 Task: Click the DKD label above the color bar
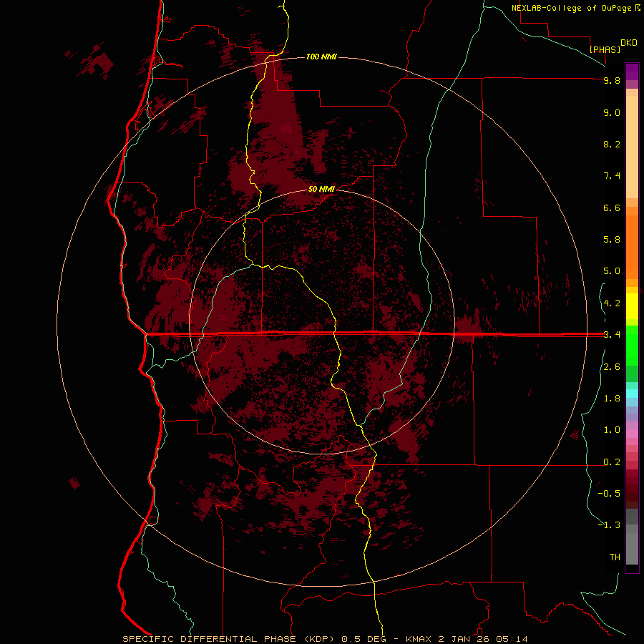pos(629,43)
